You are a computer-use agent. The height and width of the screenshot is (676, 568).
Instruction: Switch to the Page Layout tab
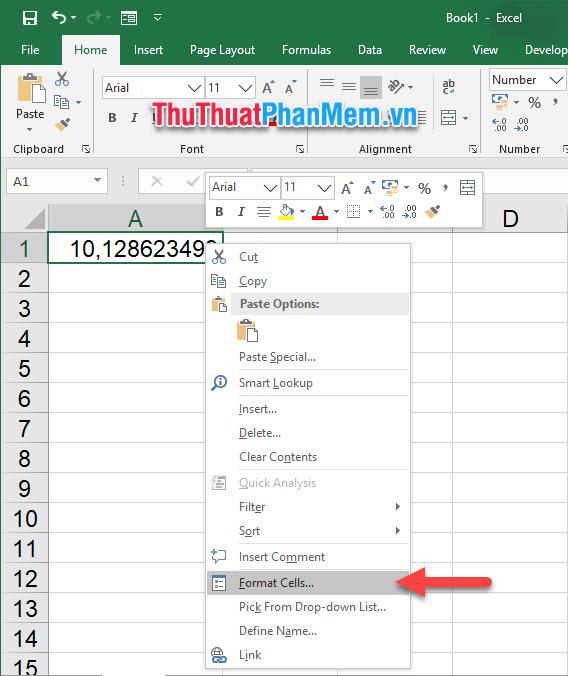[x=222, y=50]
